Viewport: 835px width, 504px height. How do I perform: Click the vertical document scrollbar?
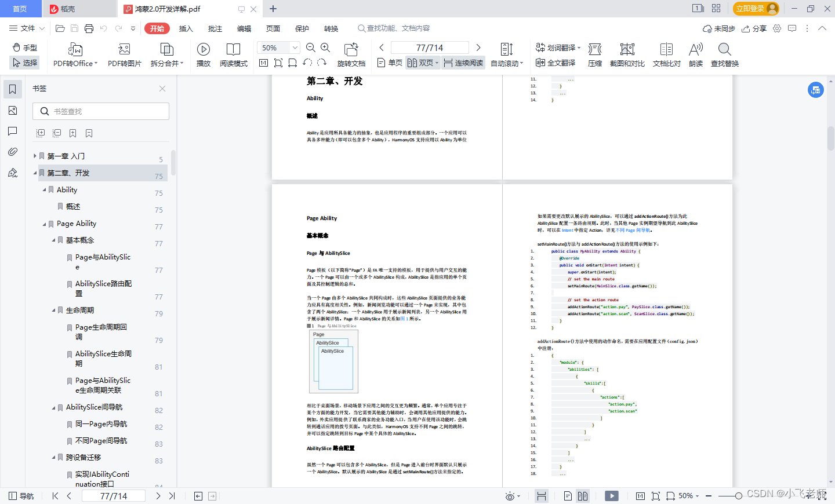tap(830, 138)
